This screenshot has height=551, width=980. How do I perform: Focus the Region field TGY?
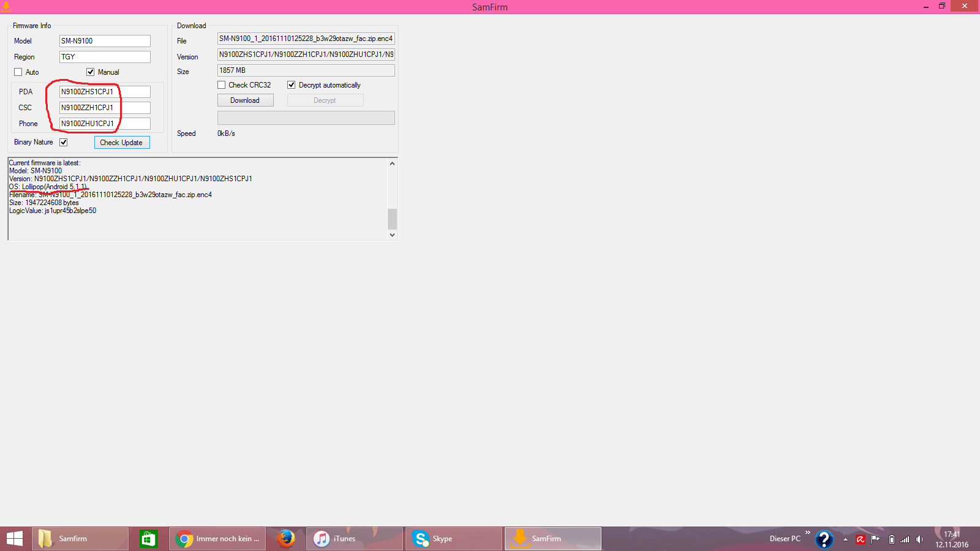[105, 57]
